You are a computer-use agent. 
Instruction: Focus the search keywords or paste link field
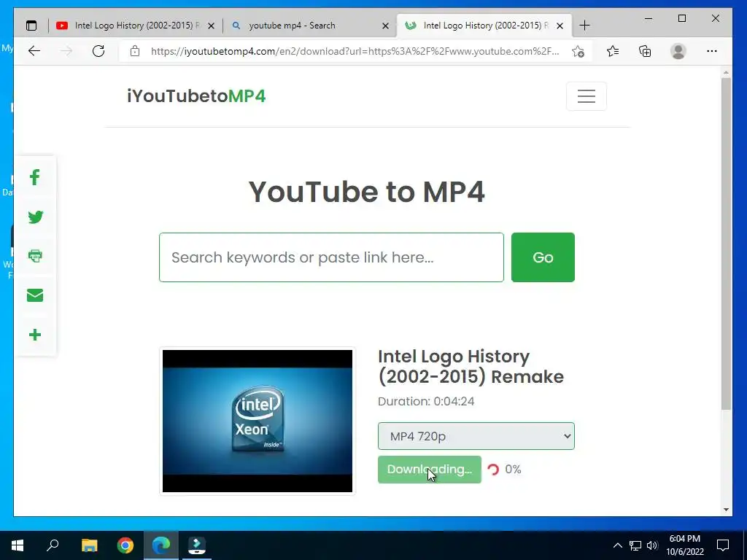[x=331, y=257]
